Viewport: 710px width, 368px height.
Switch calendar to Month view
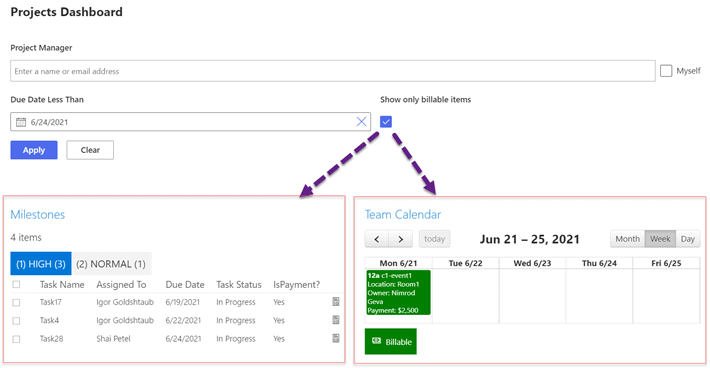click(628, 239)
